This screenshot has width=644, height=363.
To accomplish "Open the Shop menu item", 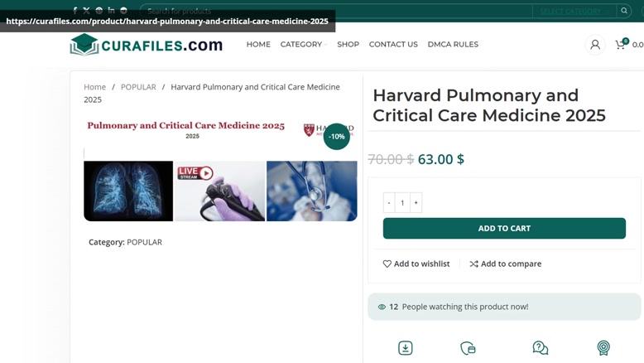I will click(348, 45).
